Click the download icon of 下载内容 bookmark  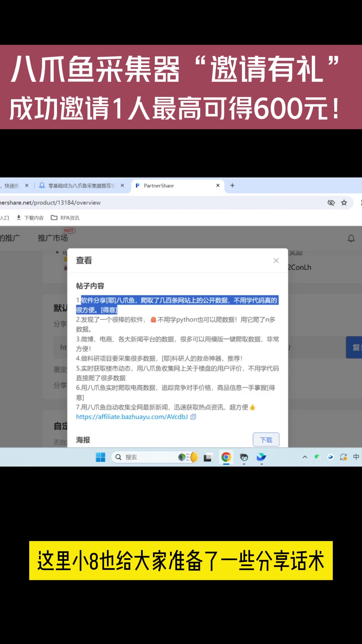(19, 218)
